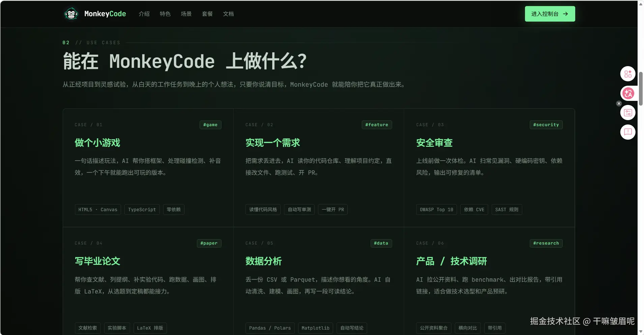Click the CASE / 05 label
The height and width of the screenshot is (335, 644).
[x=259, y=243]
